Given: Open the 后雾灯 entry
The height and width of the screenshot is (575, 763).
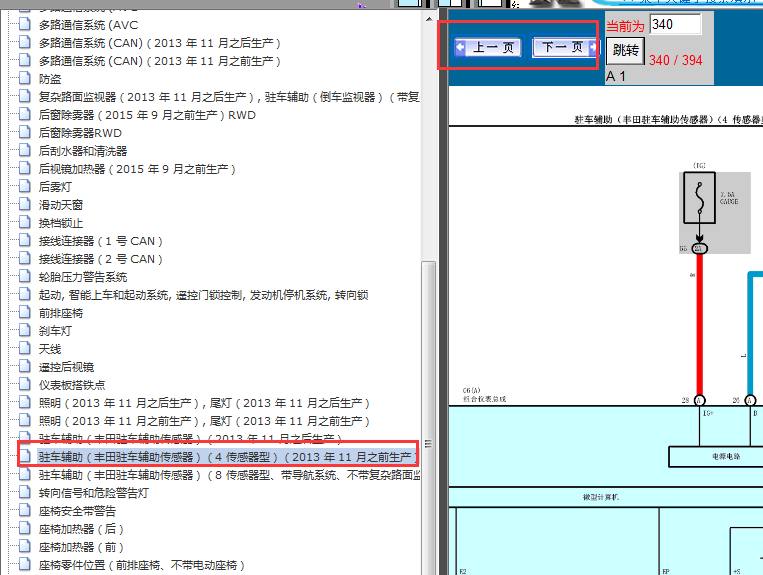Looking at the screenshot, I should tap(55, 187).
